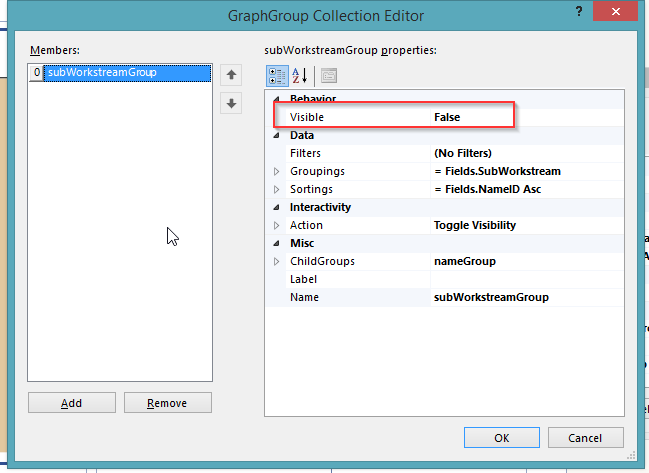Expand the Action property
The image size is (649, 473).
[278, 225]
